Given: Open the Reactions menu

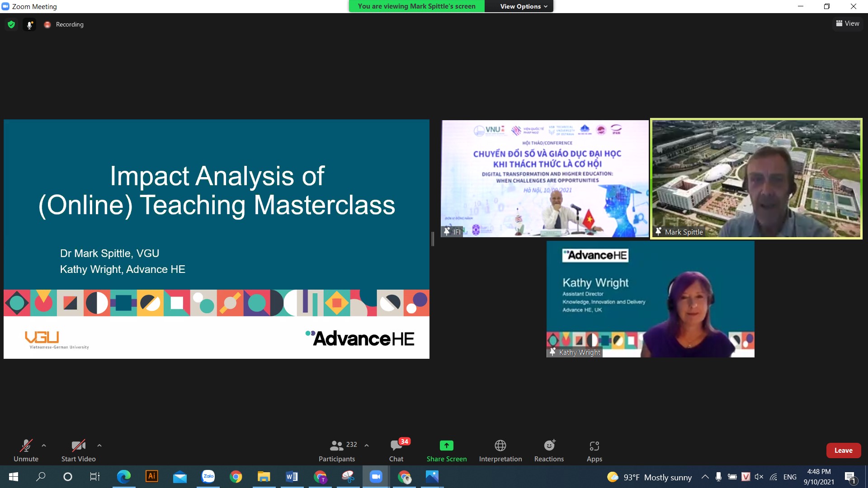Looking at the screenshot, I should pos(549,450).
